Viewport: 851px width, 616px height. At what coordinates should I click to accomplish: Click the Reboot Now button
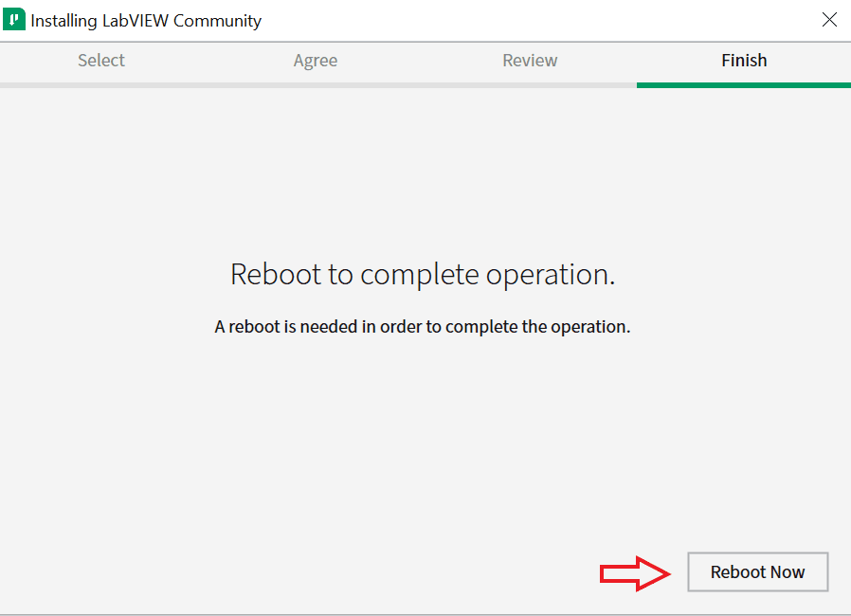[757, 572]
